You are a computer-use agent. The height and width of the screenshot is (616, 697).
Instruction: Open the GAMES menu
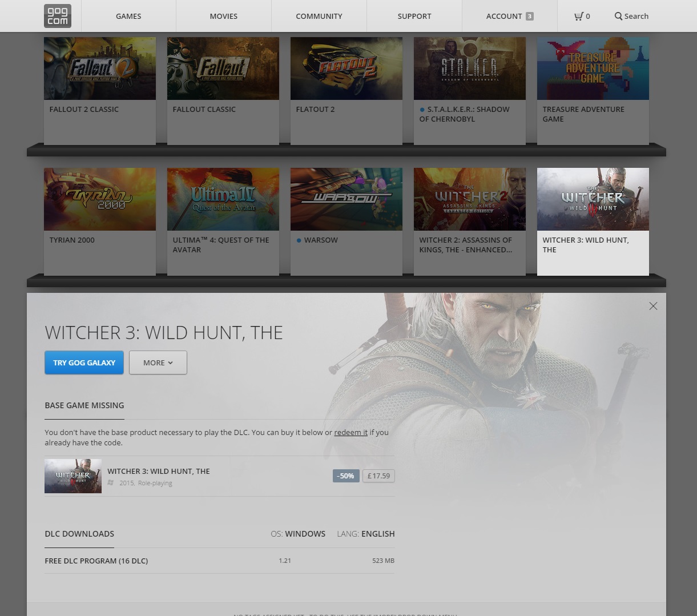(128, 16)
